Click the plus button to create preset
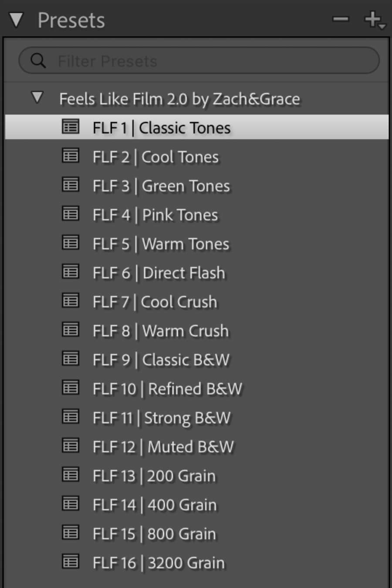 (373, 19)
